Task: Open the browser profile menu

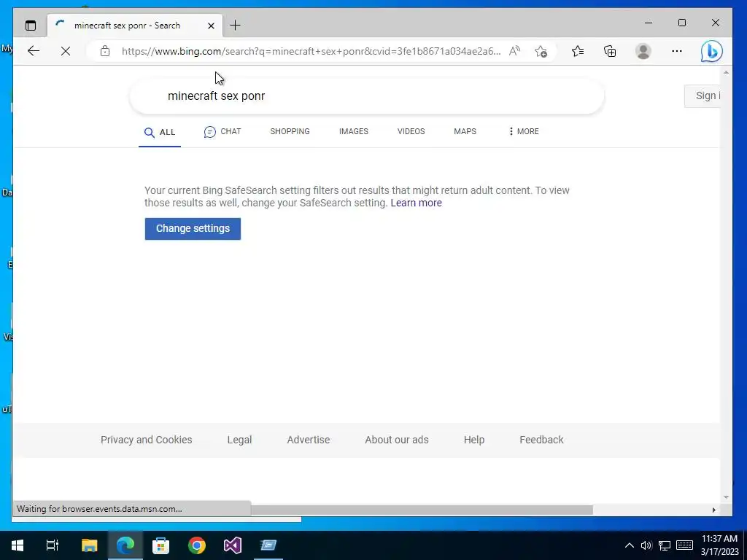Action: pyautogui.click(x=643, y=51)
